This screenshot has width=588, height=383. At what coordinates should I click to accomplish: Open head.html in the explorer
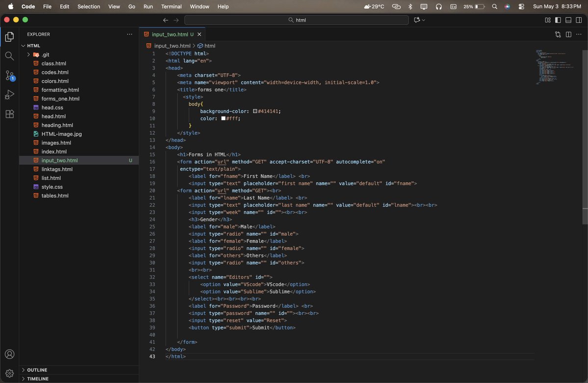click(53, 116)
